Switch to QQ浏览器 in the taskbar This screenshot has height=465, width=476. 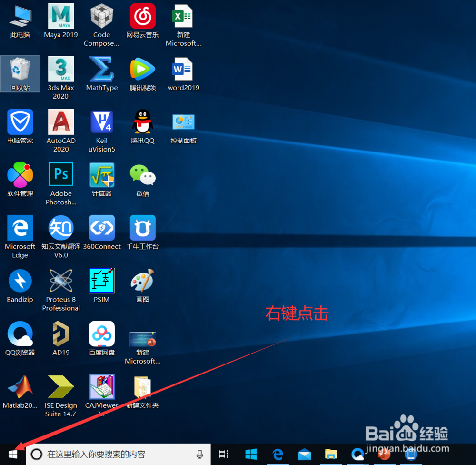point(357,455)
